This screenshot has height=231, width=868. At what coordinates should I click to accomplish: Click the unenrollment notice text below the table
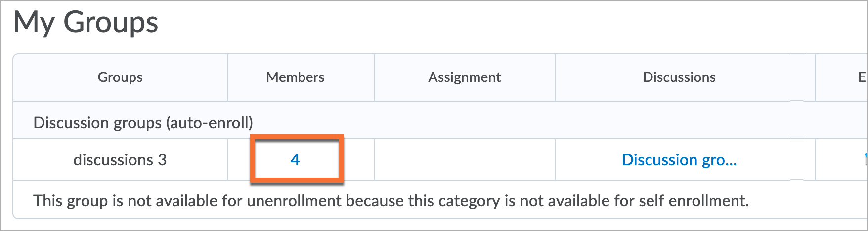click(x=391, y=201)
